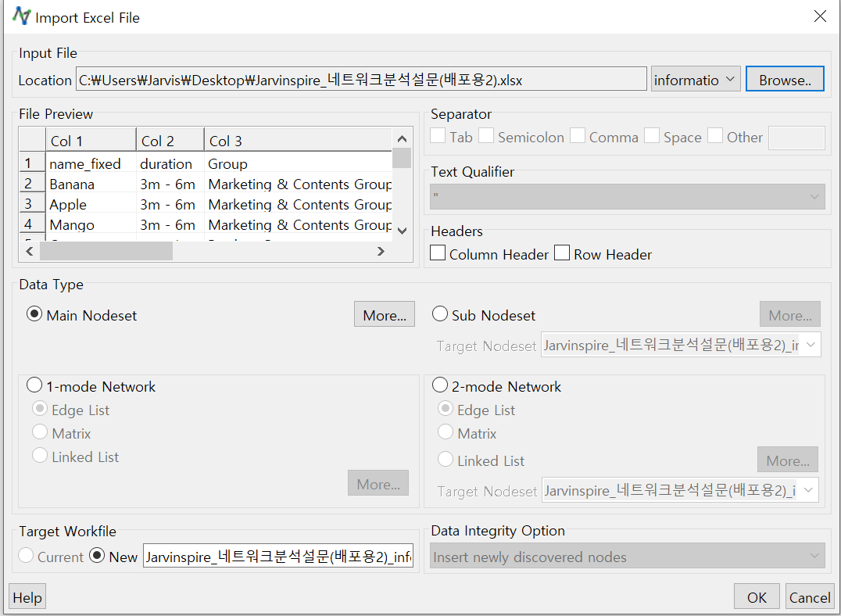Enable the Semicolon separator checkbox
This screenshot has height=616, width=841.
point(486,136)
